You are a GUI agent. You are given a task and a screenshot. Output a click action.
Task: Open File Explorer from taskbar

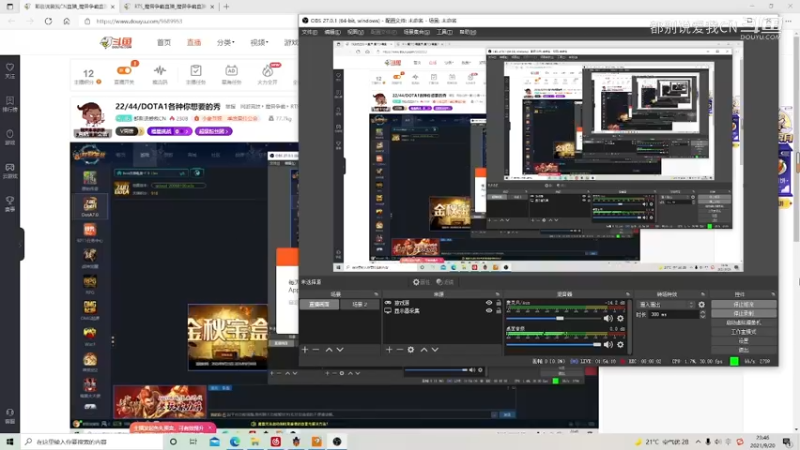coord(255,441)
